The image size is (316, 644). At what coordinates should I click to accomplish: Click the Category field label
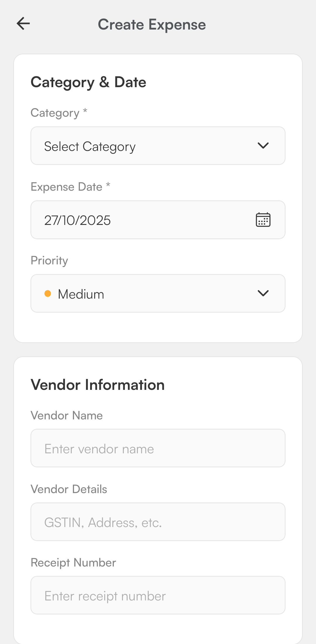(55, 113)
